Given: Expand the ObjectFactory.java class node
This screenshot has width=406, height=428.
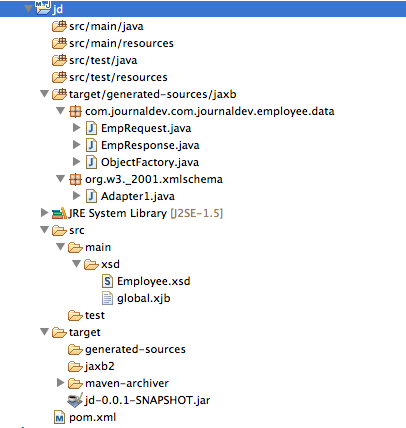Looking at the screenshot, I should 76,162.
